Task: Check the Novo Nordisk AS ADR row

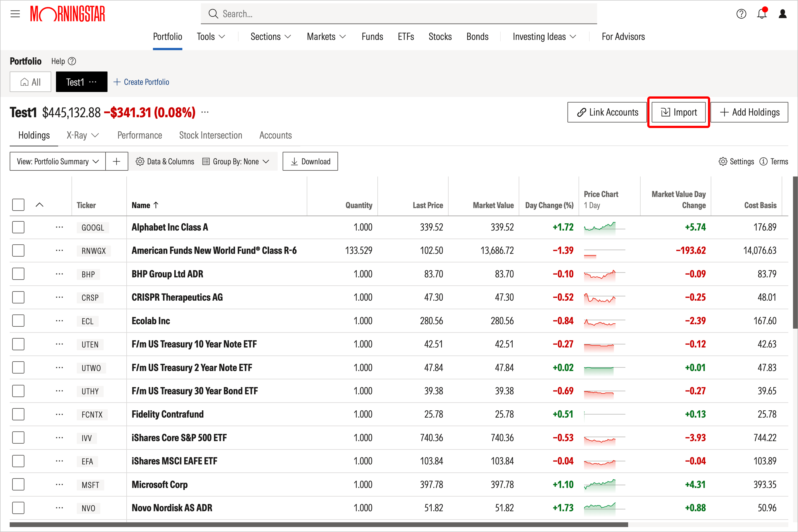Action: click(x=18, y=508)
